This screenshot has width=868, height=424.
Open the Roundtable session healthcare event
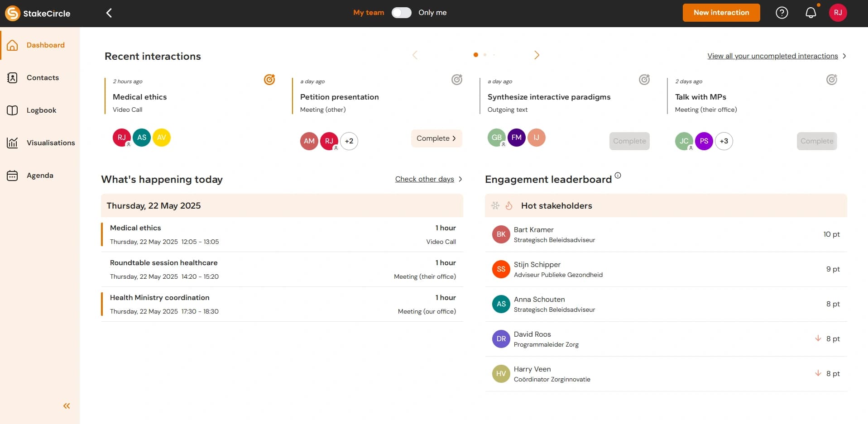(x=163, y=263)
